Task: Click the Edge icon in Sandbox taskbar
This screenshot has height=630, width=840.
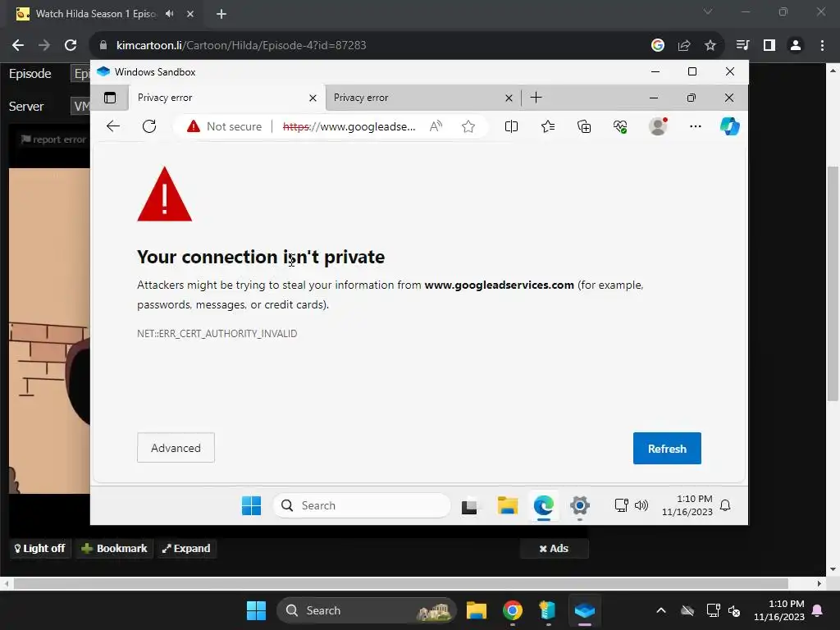Action: coord(544,505)
